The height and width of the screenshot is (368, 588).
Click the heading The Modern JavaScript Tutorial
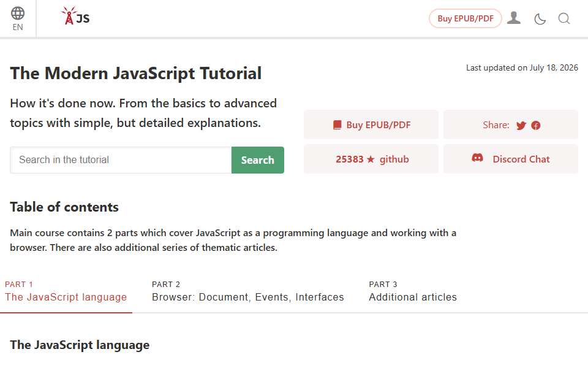coord(136,73)
